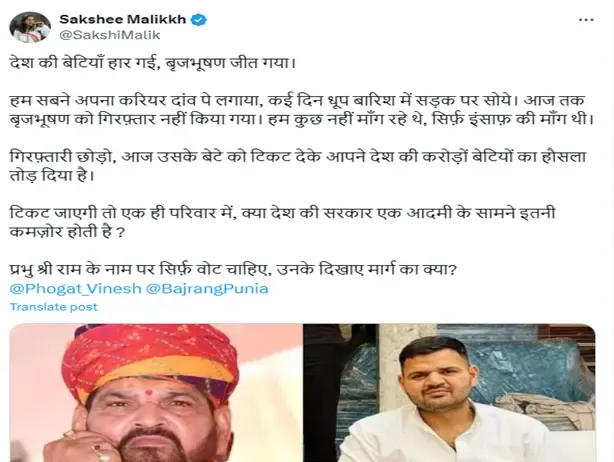Click the paragraph starting टिकट जाएगी
The height and width of the screenshot is (462, 614).
pyautogui.click(x=282, y=222)
